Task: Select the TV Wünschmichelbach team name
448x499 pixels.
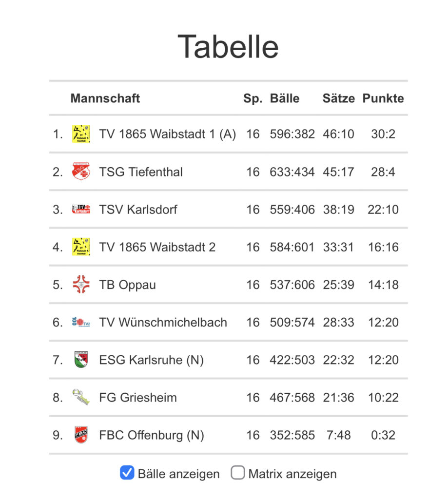Action: pyautogui.click(x=163, y=323)
